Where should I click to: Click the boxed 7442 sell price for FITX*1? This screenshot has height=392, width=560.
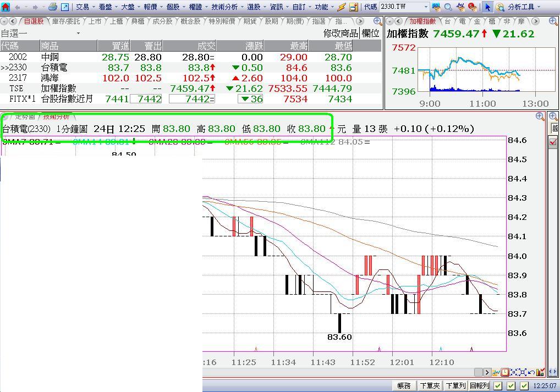146,99
